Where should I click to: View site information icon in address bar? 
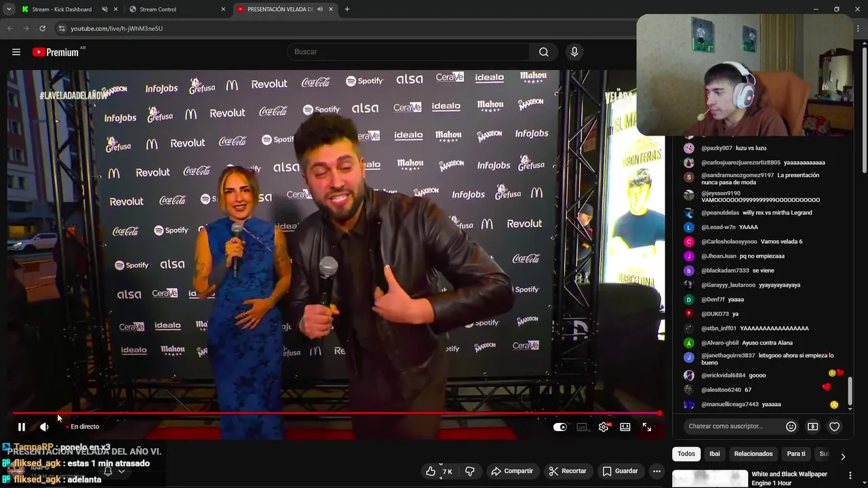62,28
